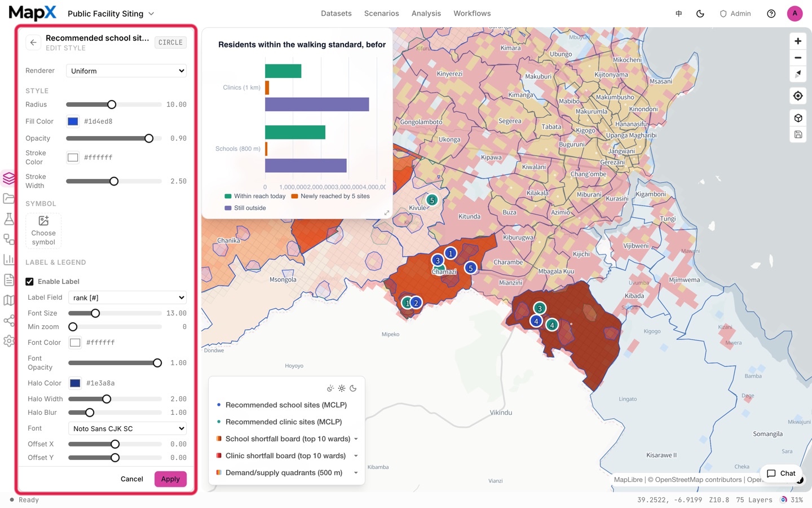Open the document report icon in sidebar
The height and width of the screenshot is (508, 812).
coord(8,280)
